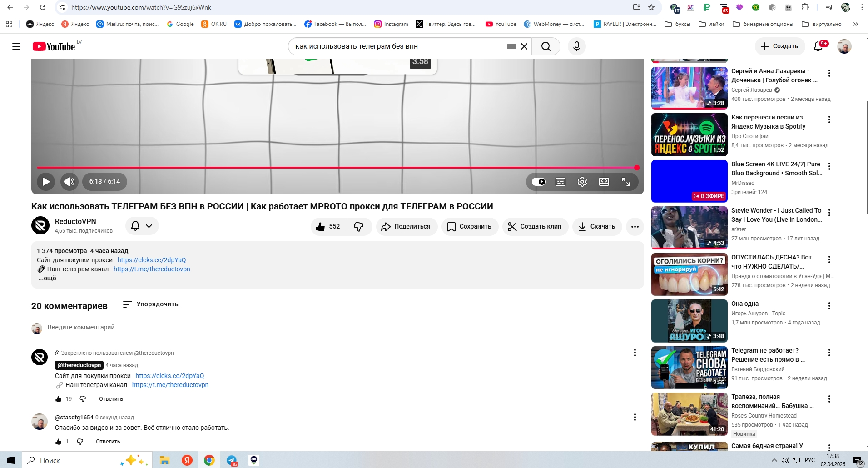
Task: Open the буксы bookmarks folder
Action: point(677,24)
